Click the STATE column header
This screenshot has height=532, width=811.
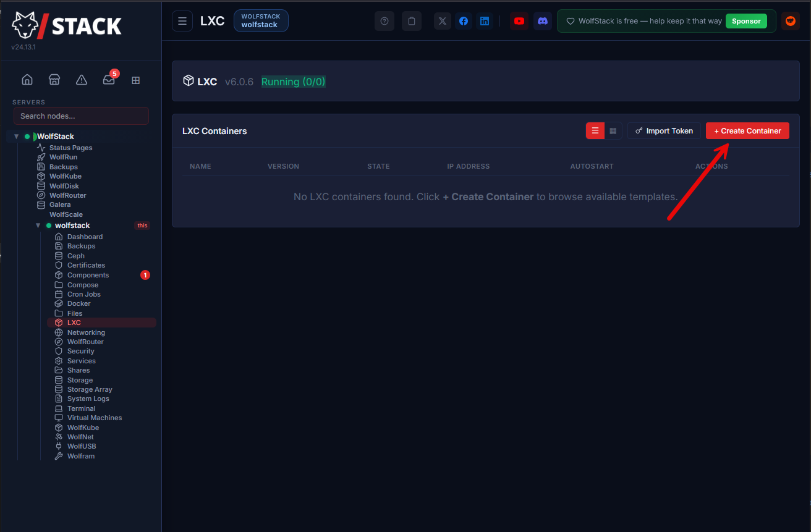click(x=378, y=166)
